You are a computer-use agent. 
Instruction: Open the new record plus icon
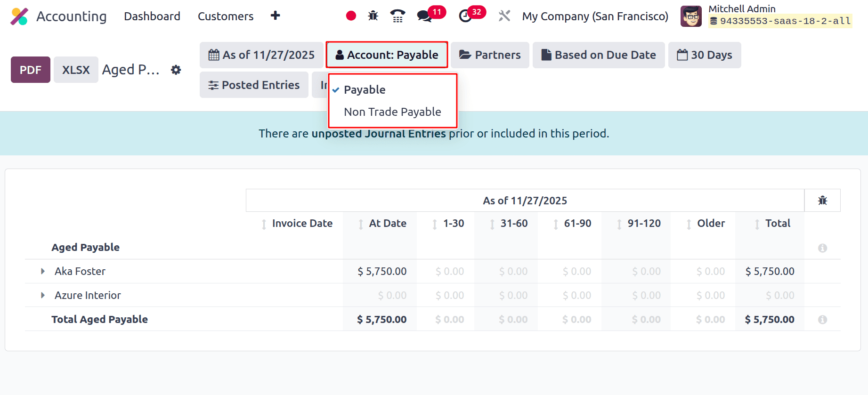276,16
